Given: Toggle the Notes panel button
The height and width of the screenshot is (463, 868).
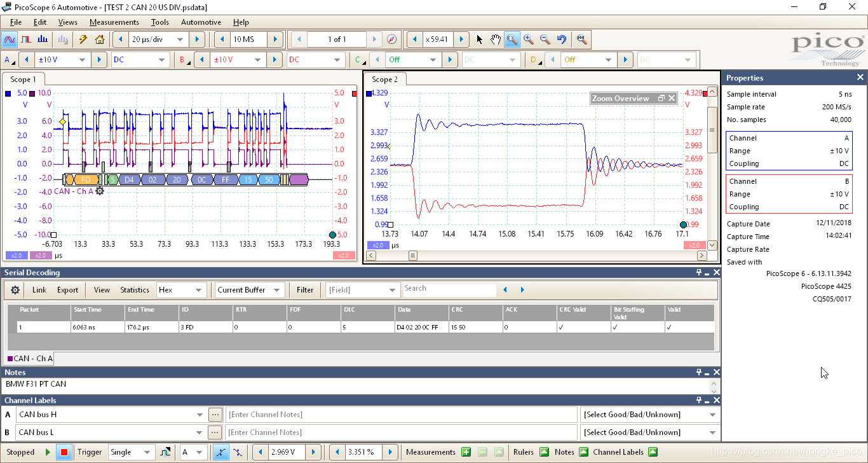Looking at the screenshot, I should tap(583, 452).
